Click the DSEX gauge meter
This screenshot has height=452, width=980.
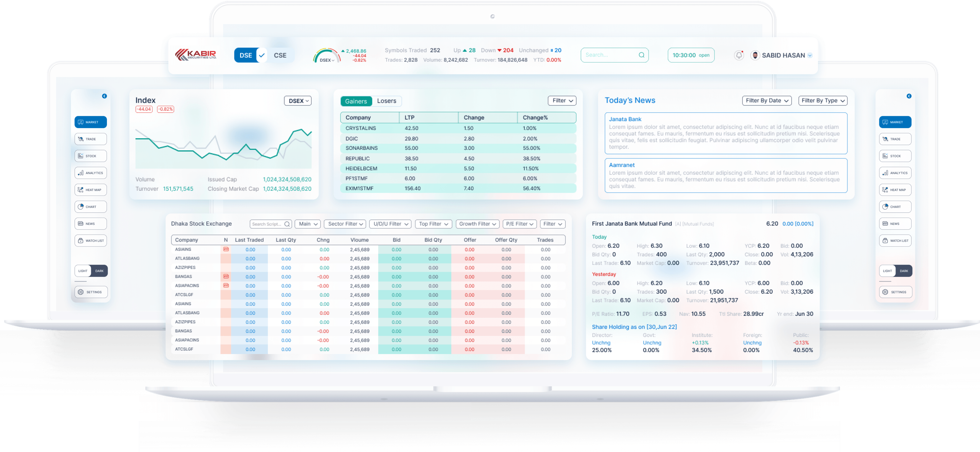[x=326, y=56]
